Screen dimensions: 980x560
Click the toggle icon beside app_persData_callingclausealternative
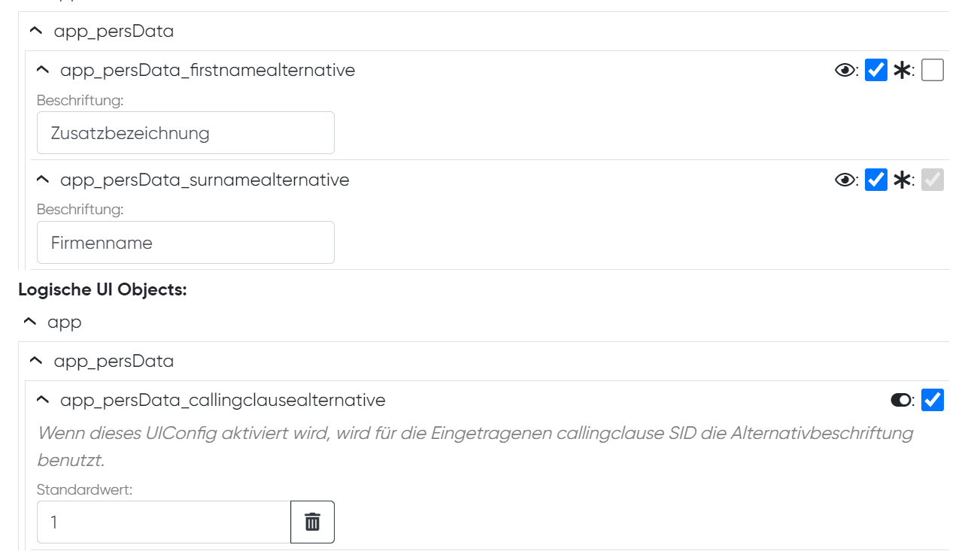[x=900, y=400]
